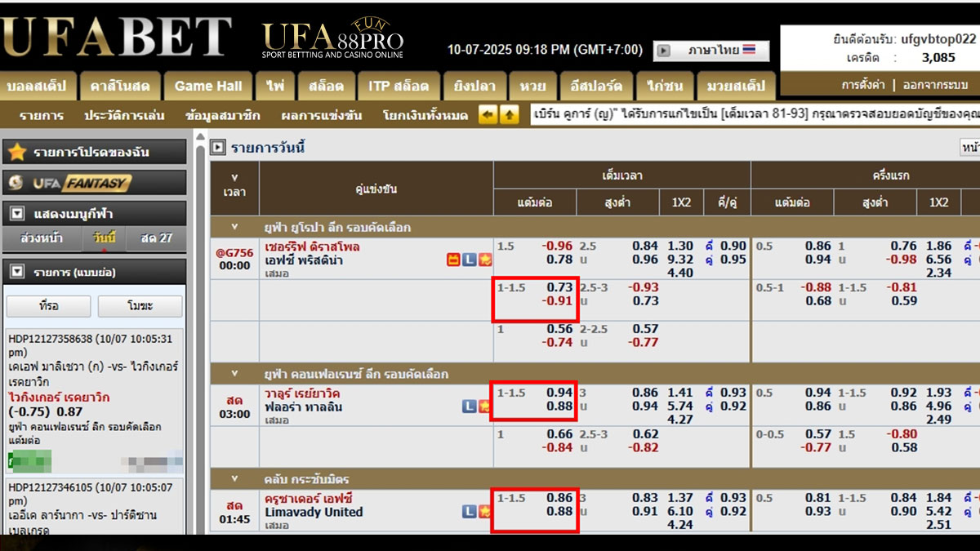This screenshot has width=980, height=551.
Task: Click the L icon on เชอร์ริฟ ติราสโพล row
Action: (x=469, y=260)
